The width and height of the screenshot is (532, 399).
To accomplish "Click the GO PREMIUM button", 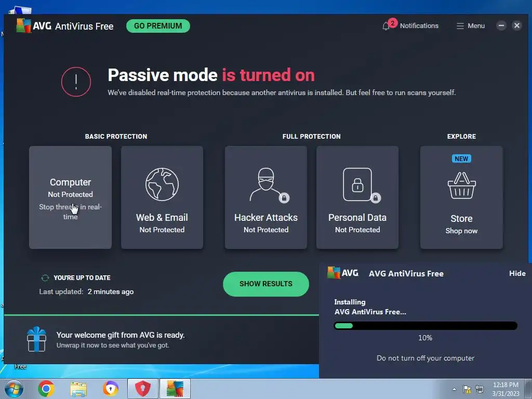I will point(158,26).
